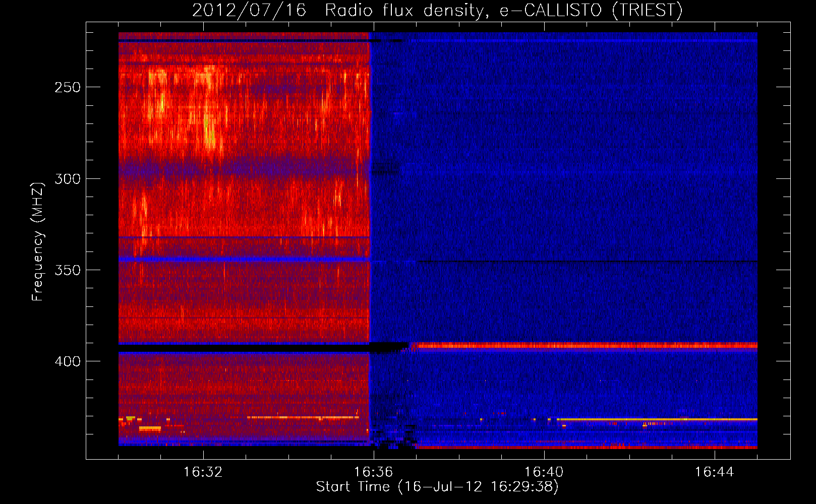816x504 pixels.
Task: Click the 300 frequency tick label
Action: click(x=68, y=179)
